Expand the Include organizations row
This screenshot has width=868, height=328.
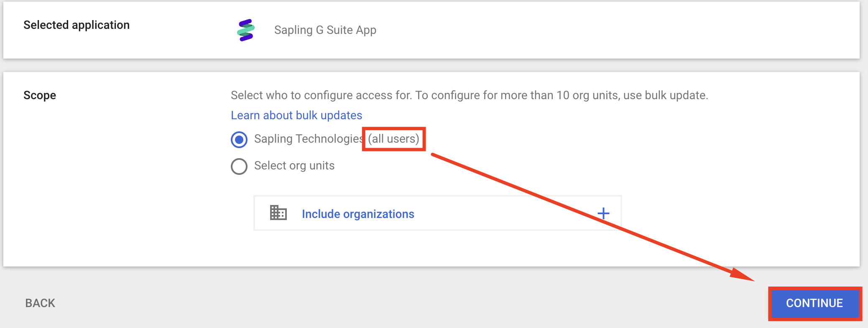click(358, 214)
